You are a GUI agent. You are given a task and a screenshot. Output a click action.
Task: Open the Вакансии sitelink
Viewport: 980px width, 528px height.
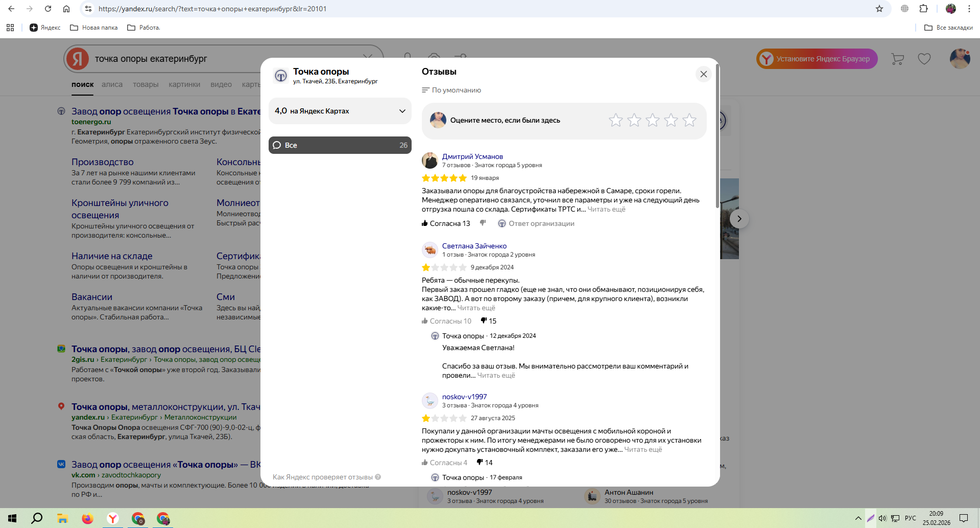[92, 297]
